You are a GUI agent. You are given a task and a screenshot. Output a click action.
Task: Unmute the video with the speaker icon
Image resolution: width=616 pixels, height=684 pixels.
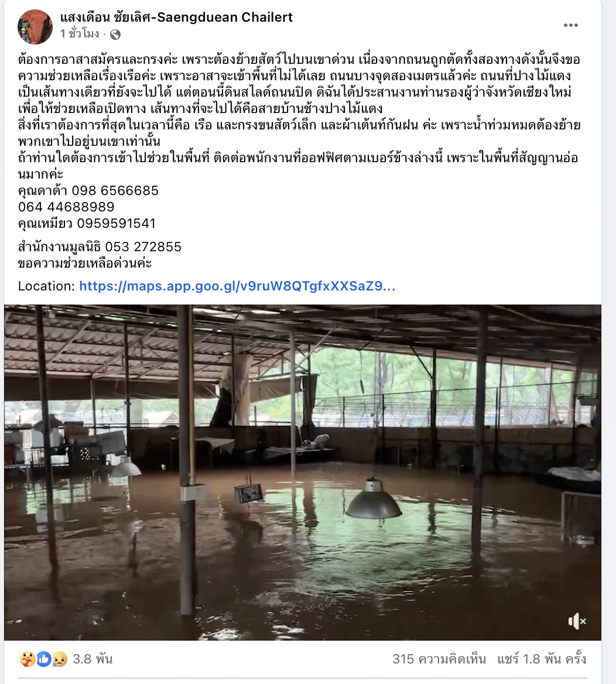click(577, 621)
